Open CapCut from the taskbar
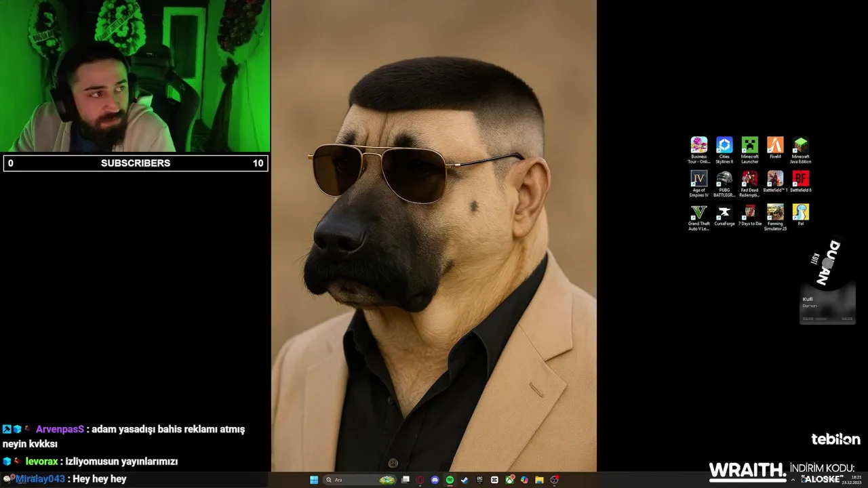Image resolution: width=868 pixels, height=488 pixels. click(494, 480)
